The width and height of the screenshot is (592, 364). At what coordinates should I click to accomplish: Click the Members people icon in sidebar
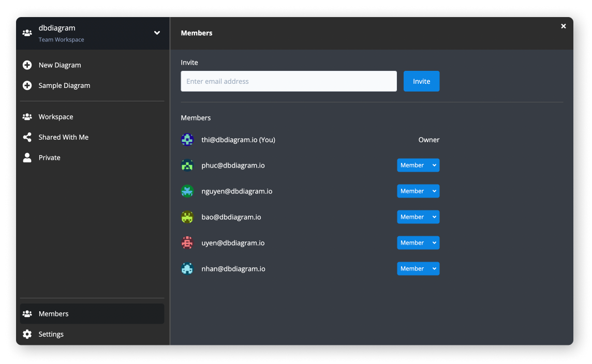(x=27, y=313)
